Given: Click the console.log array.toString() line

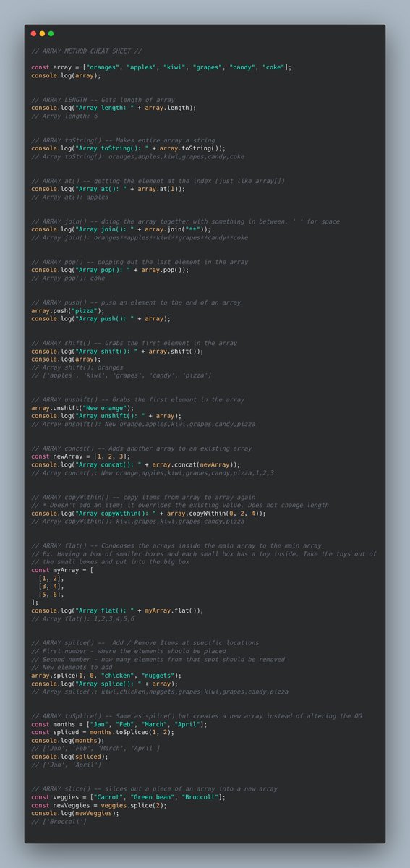Looking at the screenshot, I should pos(128,148).
